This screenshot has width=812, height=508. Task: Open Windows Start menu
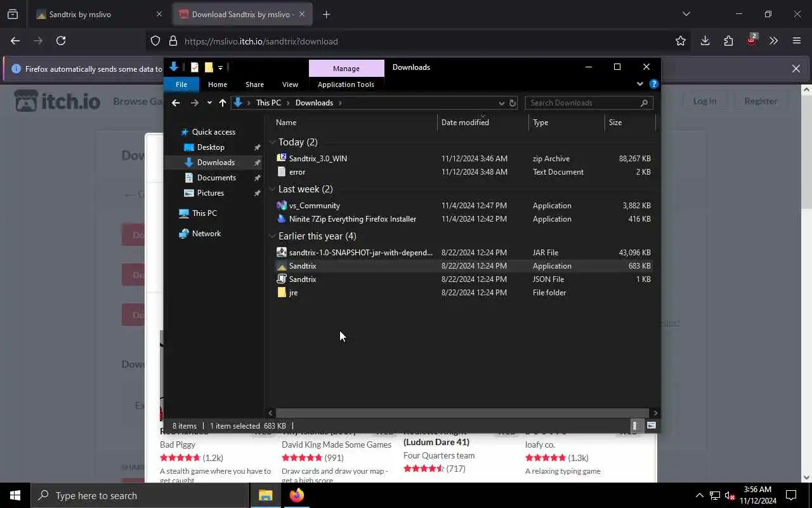click(15, 495)
